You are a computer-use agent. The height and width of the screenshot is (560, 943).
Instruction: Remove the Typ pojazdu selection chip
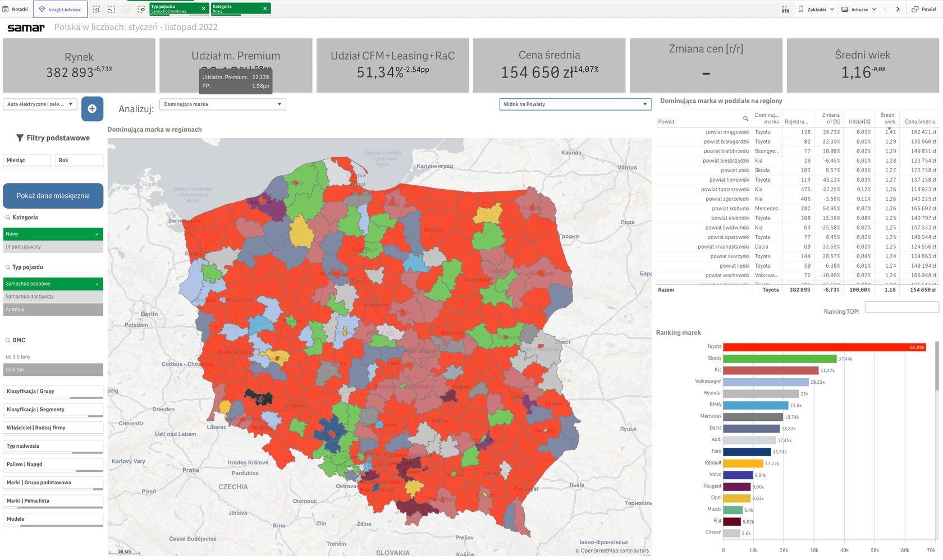click(x=204, y=8)
